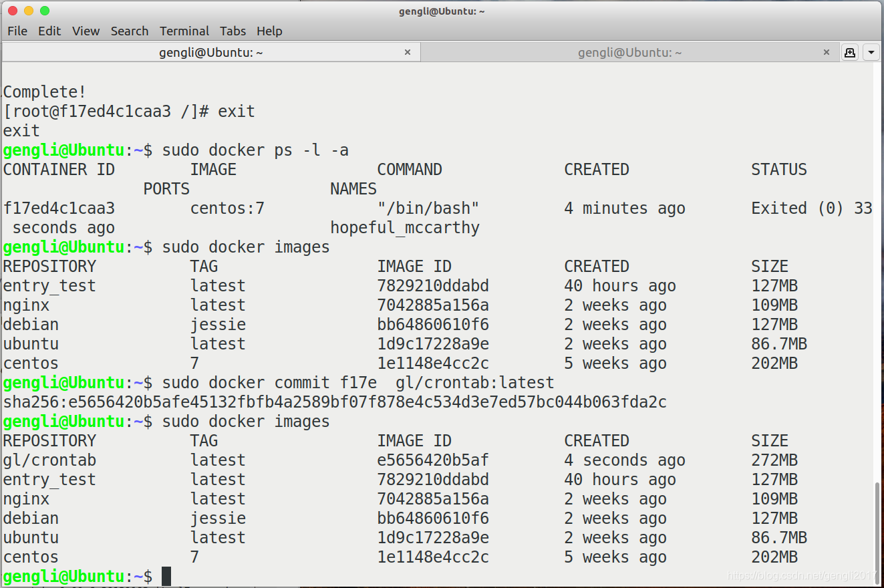Close the second terminal tab
This screenshot has width=884, height=588.
827,52
